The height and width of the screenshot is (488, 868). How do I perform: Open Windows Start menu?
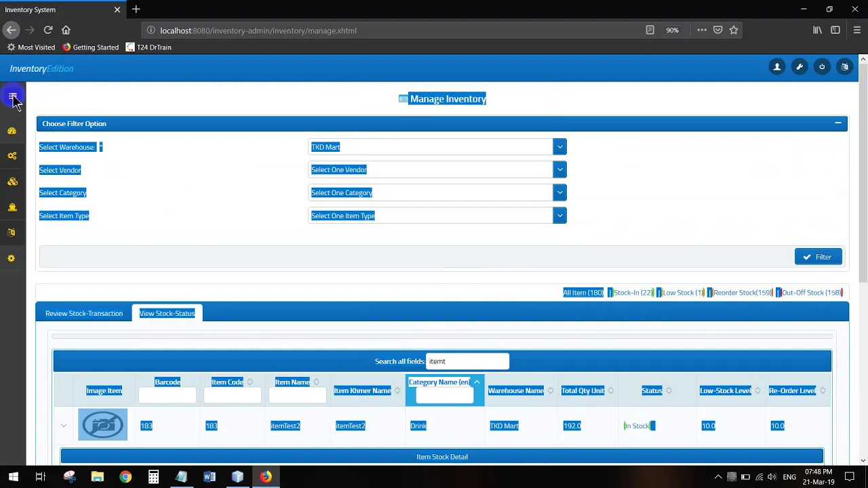coord(13,476)
